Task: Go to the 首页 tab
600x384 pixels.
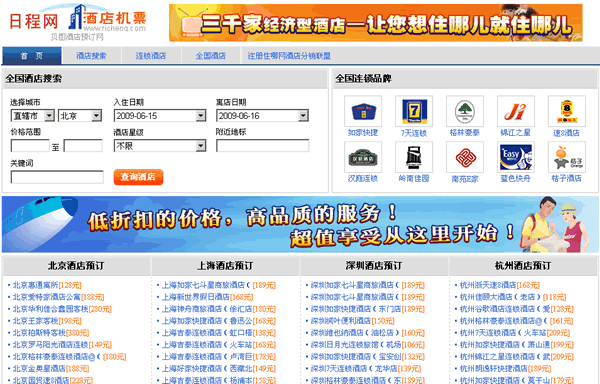Action: tap(32, 56)
